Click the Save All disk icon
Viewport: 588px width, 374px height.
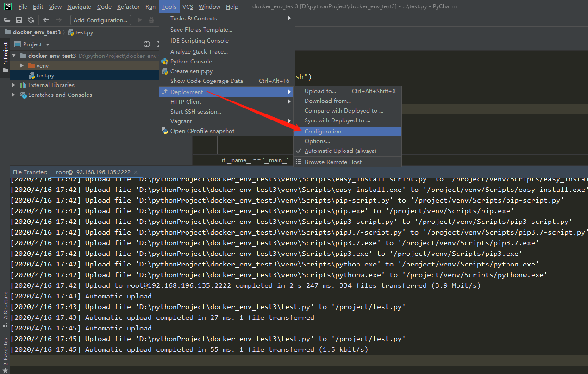pos(19,20)
